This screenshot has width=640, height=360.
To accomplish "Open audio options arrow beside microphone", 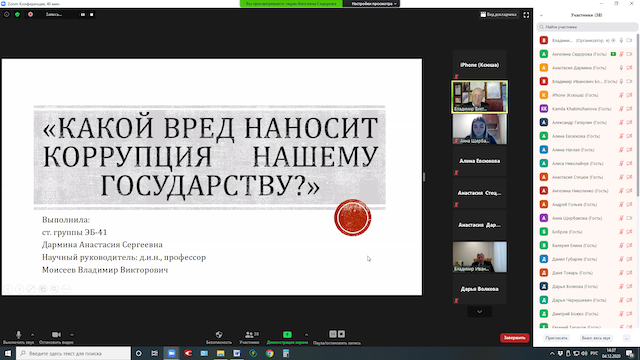I will point(33,334).
